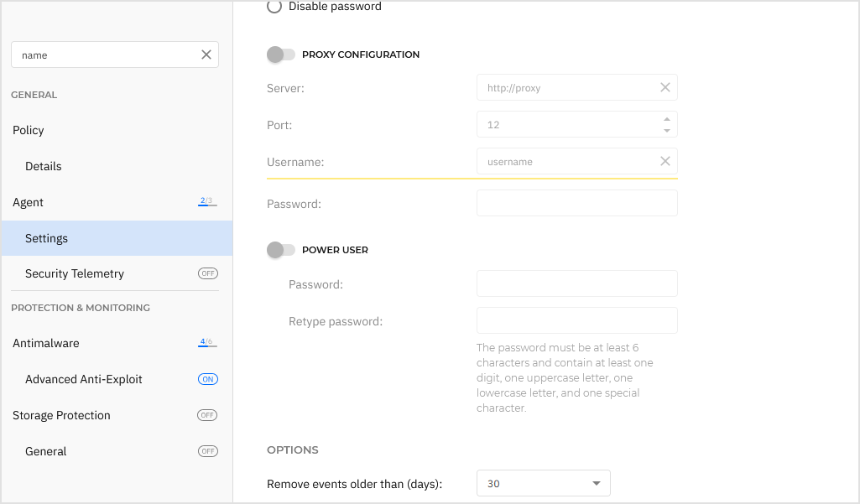The height and width of the screenshot is (504, 860).
Task: Open the Settings page under Agent
Action: tap(47, 238)
